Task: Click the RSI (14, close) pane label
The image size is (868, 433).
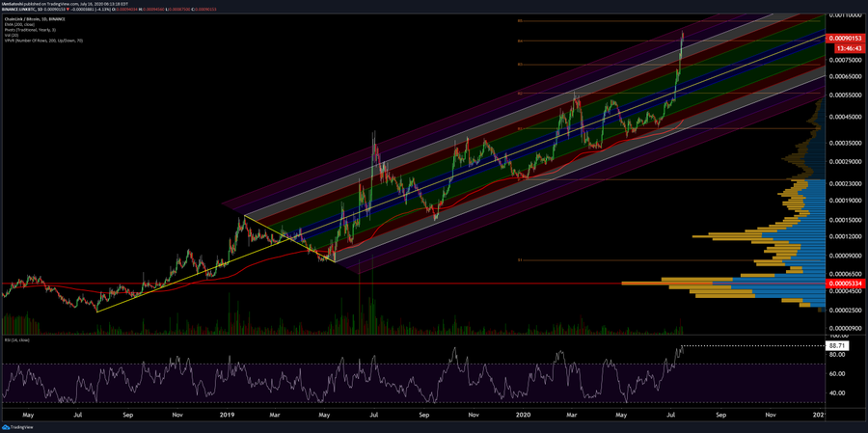Action: pyautogui.click(x=16, y=340)
